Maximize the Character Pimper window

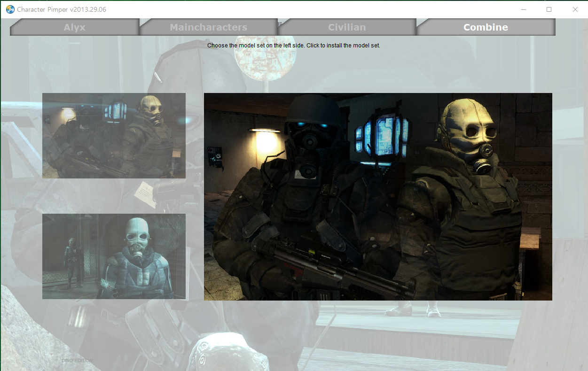coord(549,9)
